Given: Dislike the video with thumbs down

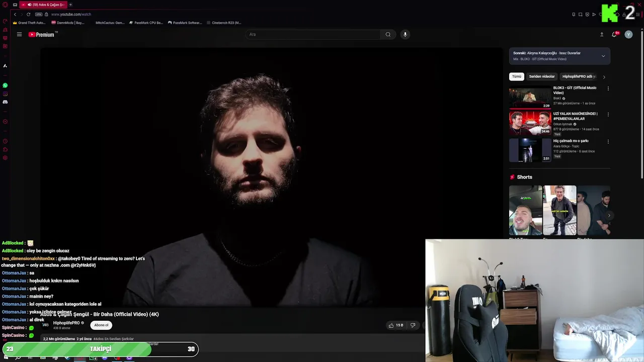Looking at the screenshot, I should coord(413,325).
